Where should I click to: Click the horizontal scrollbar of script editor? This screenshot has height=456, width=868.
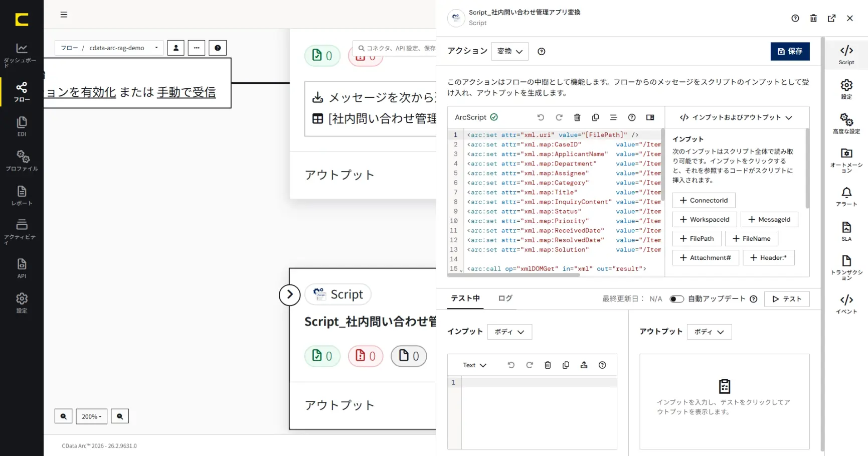(513, 275)
